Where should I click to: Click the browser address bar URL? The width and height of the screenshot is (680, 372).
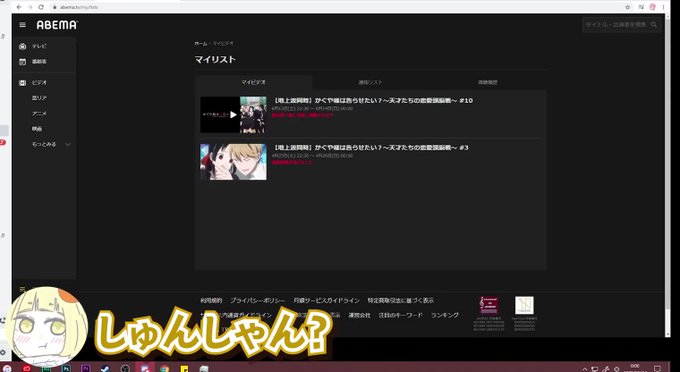(79, 7)
